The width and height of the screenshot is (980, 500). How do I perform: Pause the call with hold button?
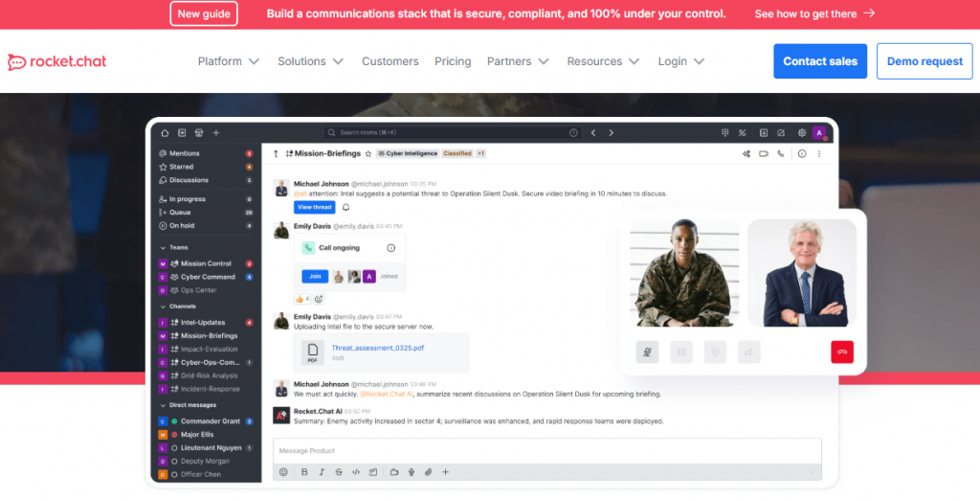(681, 352)
